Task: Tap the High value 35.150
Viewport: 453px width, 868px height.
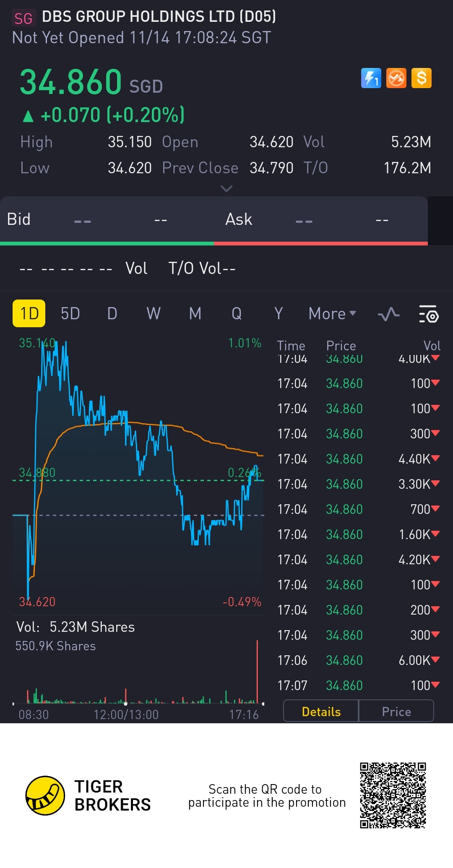Action: pyautogui.click(x=130, y=142)
